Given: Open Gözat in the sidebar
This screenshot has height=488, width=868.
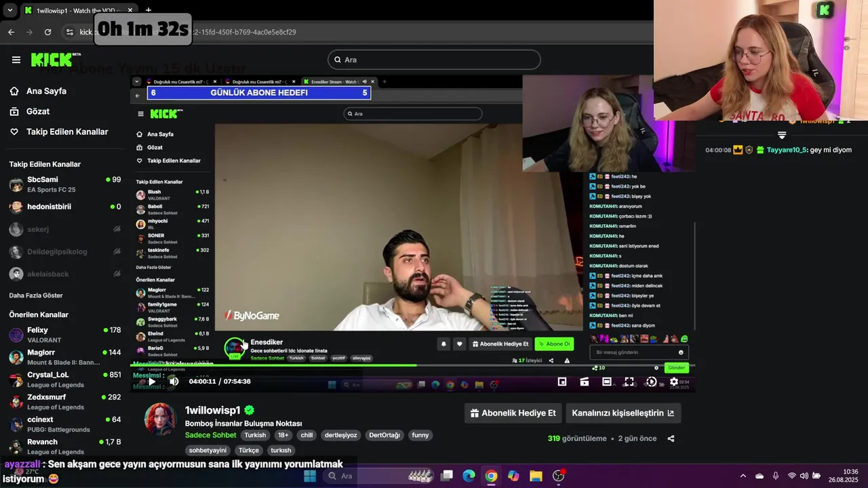Looking at the screenshot, I should [38, 111].
